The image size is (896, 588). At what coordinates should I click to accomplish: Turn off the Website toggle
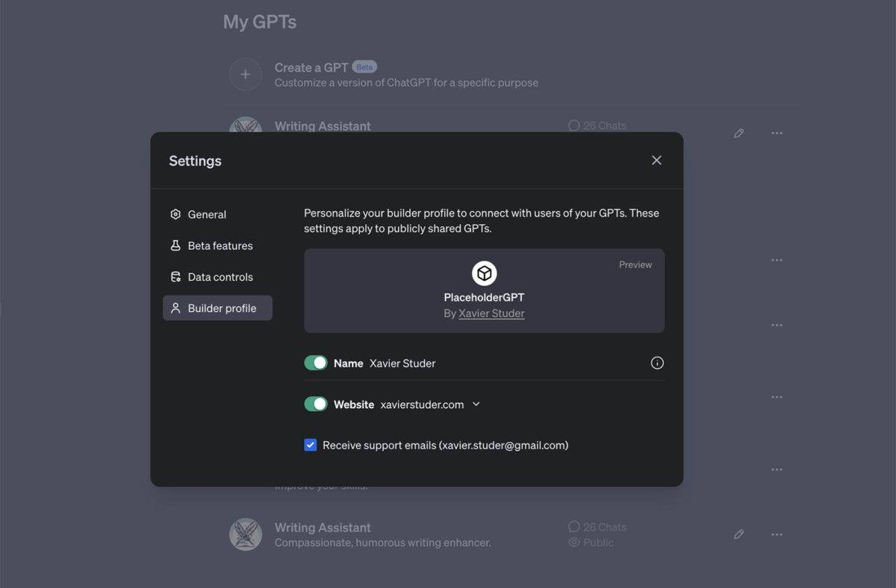point(316,404)
